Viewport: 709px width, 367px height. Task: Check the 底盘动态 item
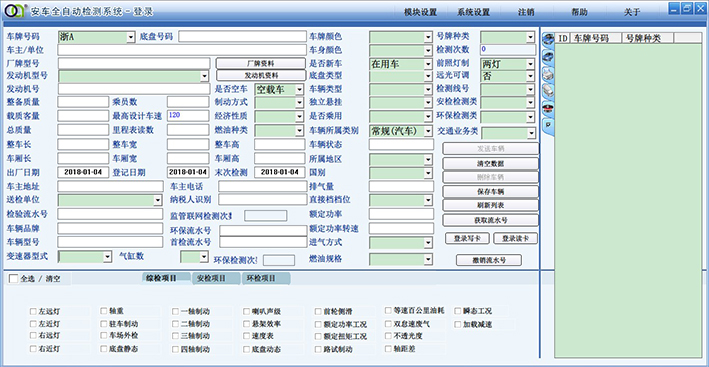[246, 349]
